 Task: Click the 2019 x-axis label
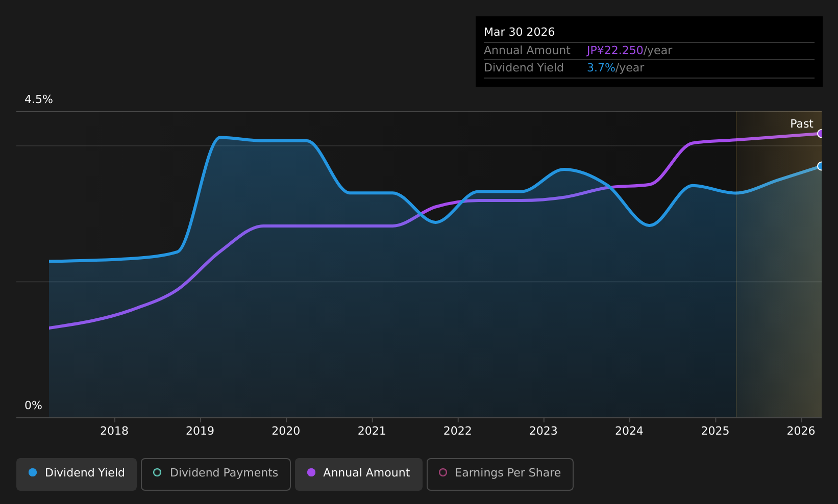[200, 431]
